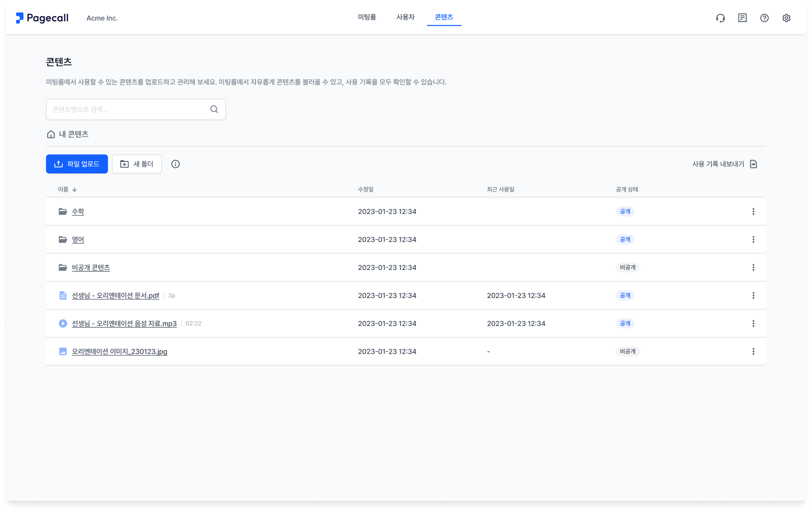Click Acme Inc. organization name
The width and height of the screenshot is (812, 512).
(x=102, y=18)
